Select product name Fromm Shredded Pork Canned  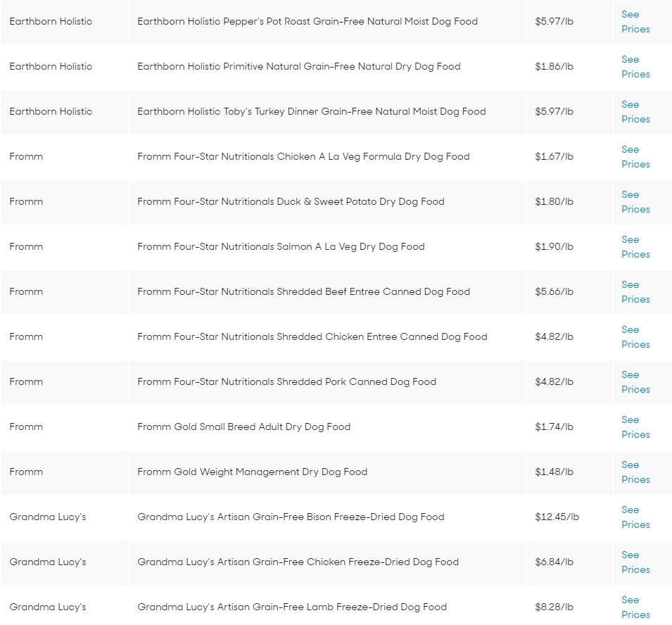click(x=286, y=381)
